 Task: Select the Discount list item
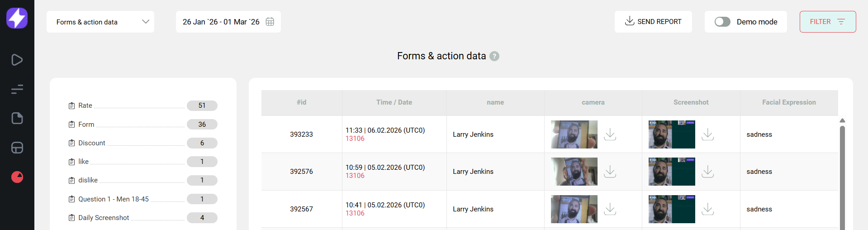coord(92,143)
